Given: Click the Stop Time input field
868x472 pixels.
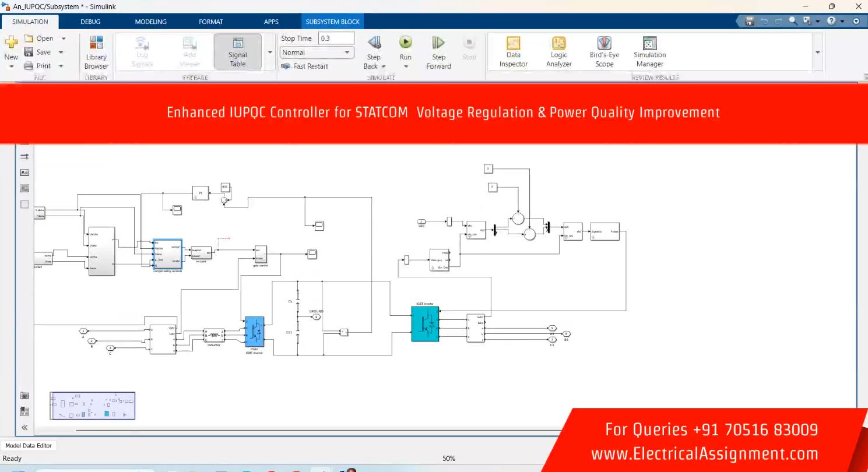Looking at the screenshot, I should tap(336, 38).
